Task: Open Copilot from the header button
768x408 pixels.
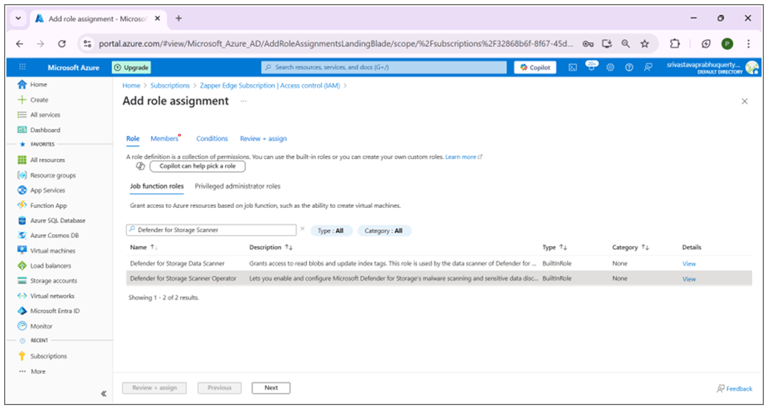Action: [535, 67]
